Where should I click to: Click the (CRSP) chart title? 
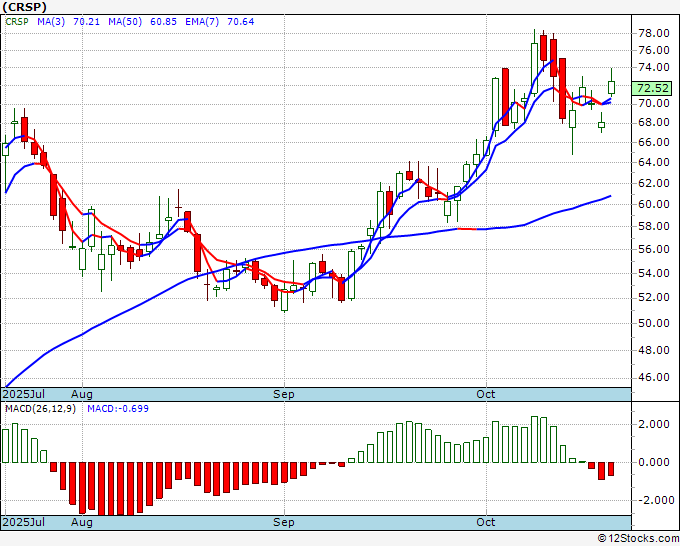coord(24,7)
